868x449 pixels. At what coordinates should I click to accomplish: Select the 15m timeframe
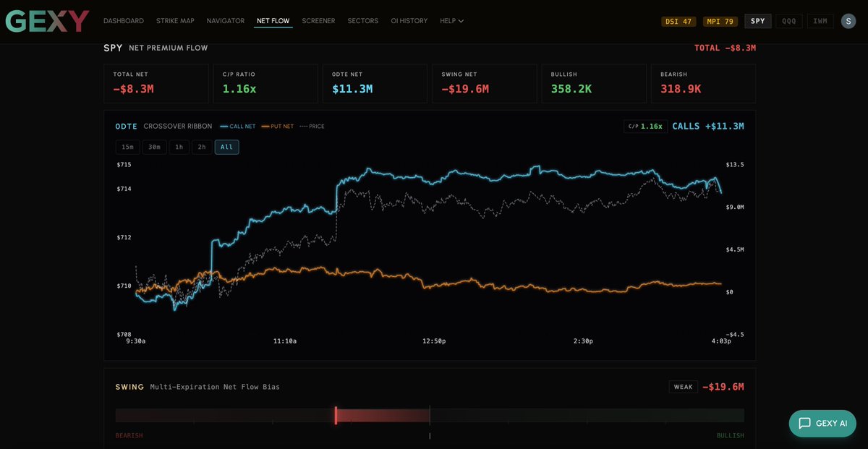point(127,147)
